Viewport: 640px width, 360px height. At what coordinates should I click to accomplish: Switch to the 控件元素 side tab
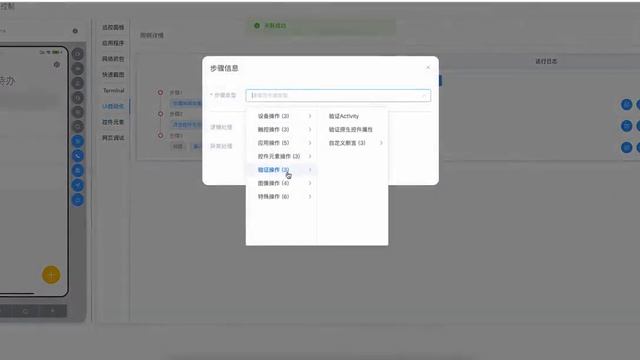[113, 122]
